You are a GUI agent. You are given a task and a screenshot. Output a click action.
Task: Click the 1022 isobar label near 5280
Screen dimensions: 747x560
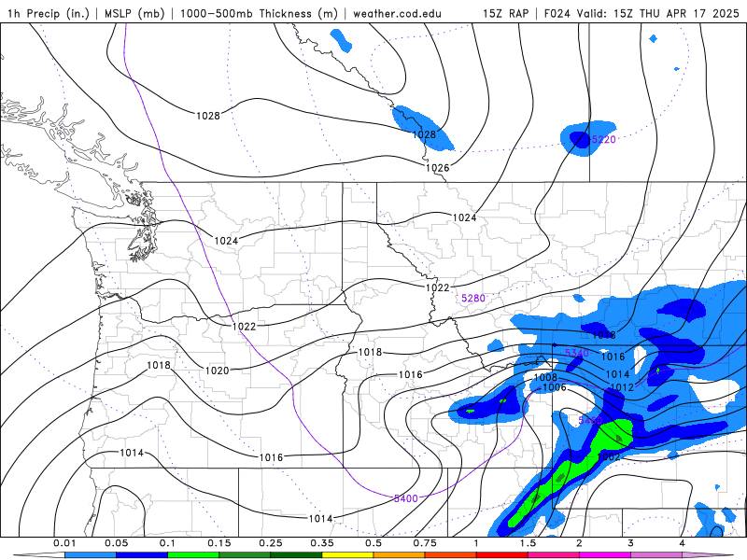click(437, 287)
